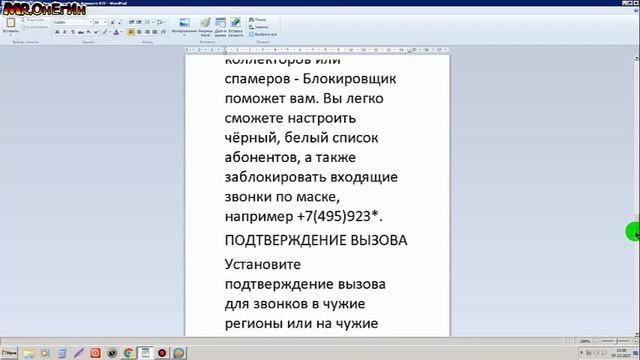Open the purple pen taskbar icon
Viewport: 640px width, 360px height.
coord(79,353)
